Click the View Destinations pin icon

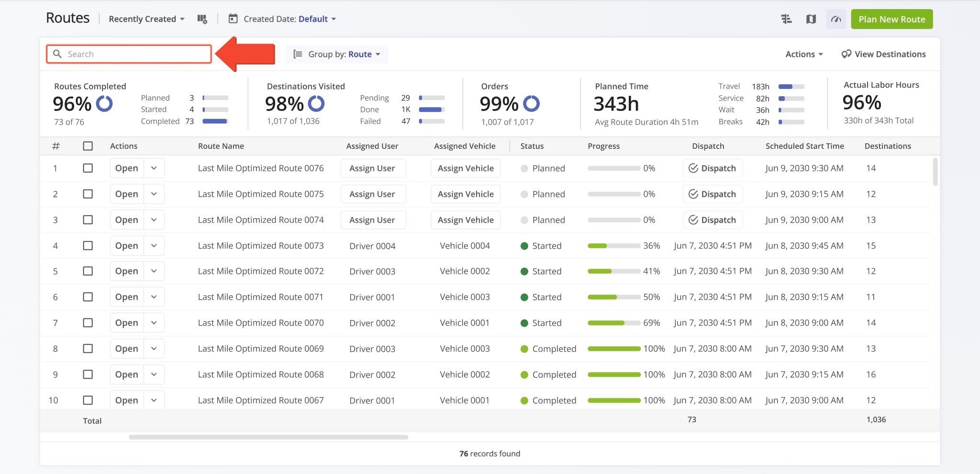pyautogui.click(x=846, y=54)
